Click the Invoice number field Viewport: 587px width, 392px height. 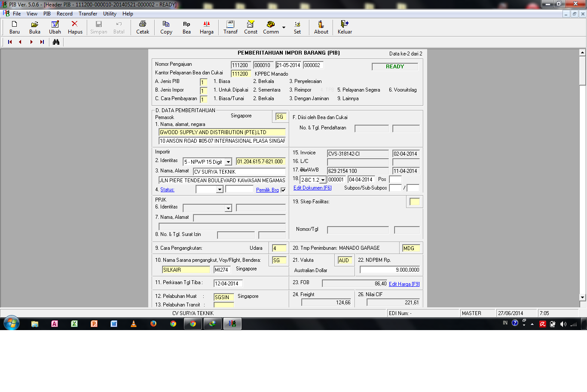[358, 153]
